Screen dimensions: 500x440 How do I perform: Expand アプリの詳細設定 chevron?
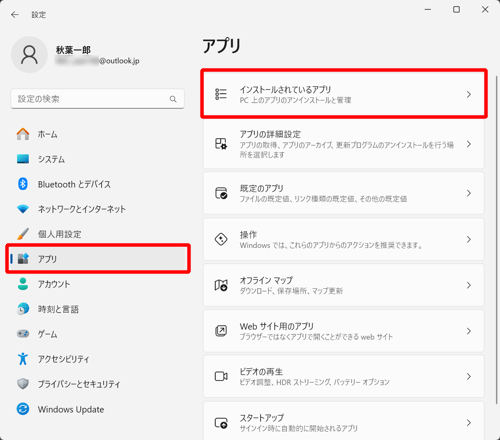[469, 144]
